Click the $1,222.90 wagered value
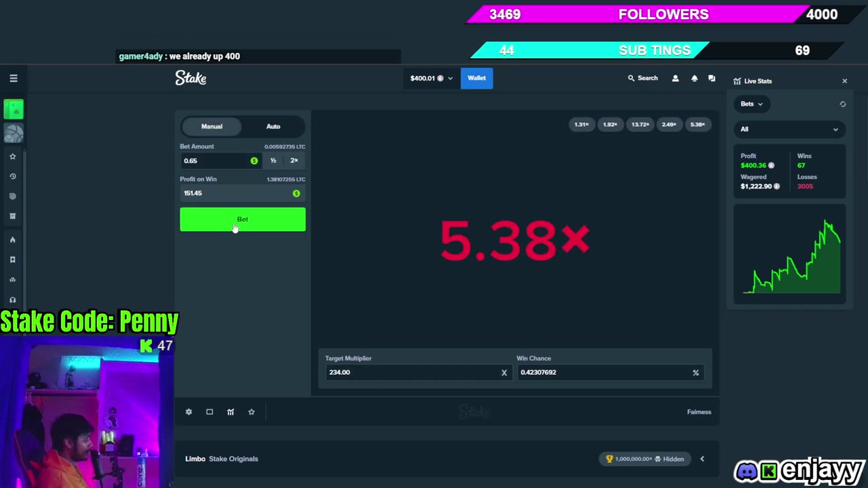Image resolution: width=868 pixels, height=488 pixels. click(x=756, y=186)
